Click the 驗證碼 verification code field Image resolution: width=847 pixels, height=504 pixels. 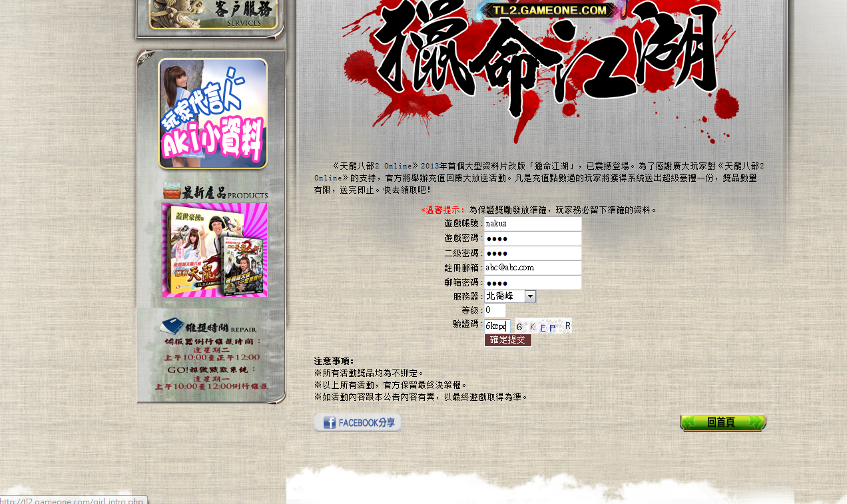[497, 326]
